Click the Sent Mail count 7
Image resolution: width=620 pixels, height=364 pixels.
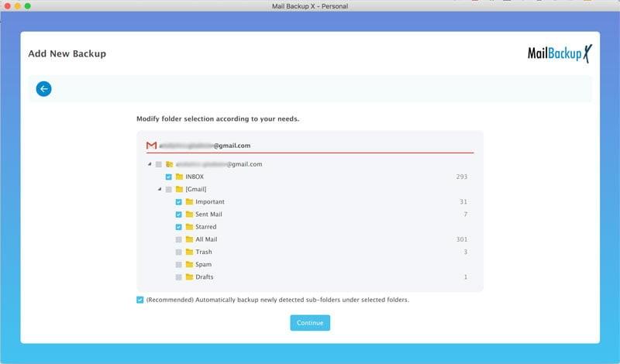pyautogui.click(x=466, y=215)
